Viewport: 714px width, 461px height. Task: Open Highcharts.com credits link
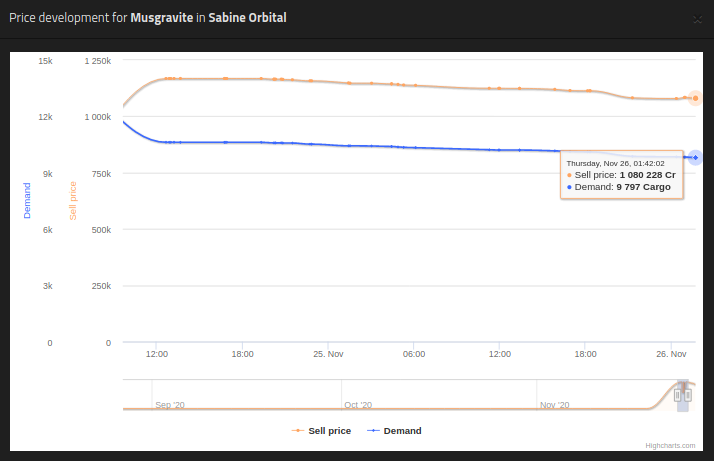[x=670, y=445]
